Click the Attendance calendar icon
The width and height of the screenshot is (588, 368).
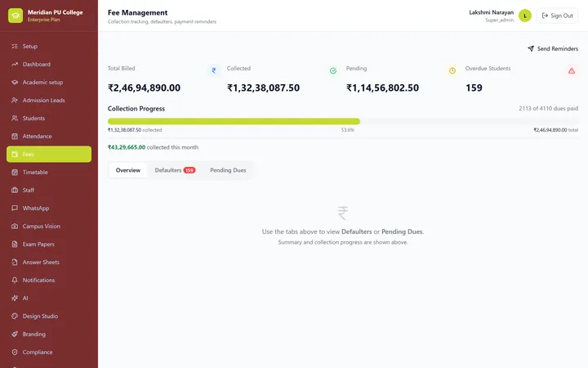pos(15,137)
